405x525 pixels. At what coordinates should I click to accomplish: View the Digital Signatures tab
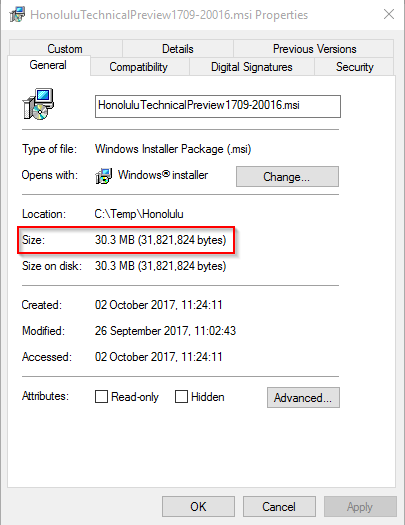pos(252,67)
